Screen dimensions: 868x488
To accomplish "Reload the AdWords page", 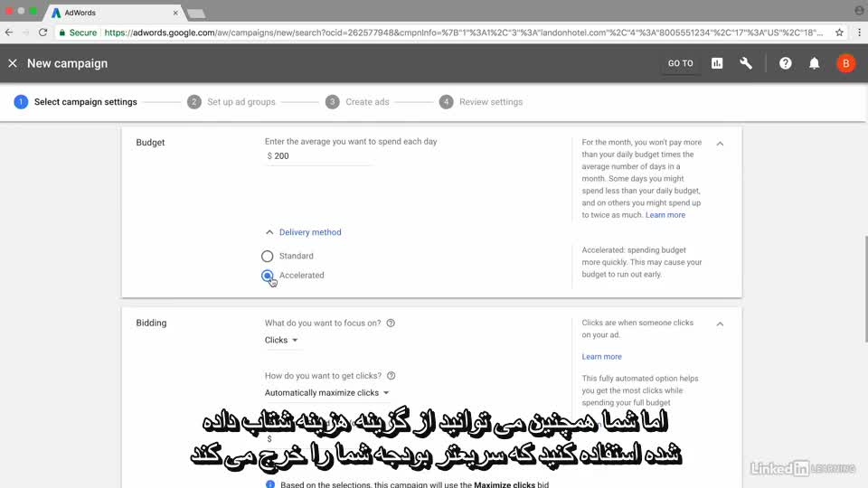I will coord(42,33).
